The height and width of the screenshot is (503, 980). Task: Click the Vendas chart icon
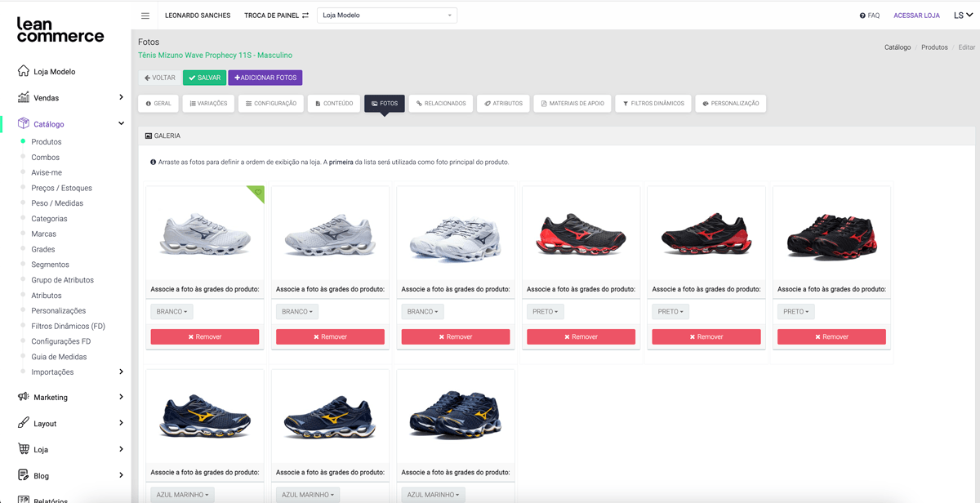tap(24, 97)
